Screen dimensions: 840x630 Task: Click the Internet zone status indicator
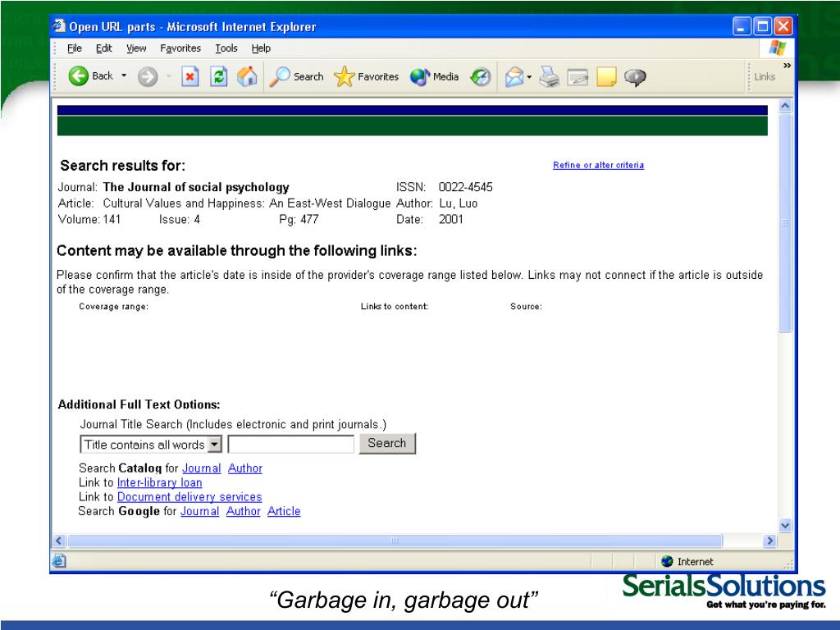coord(687,561)
